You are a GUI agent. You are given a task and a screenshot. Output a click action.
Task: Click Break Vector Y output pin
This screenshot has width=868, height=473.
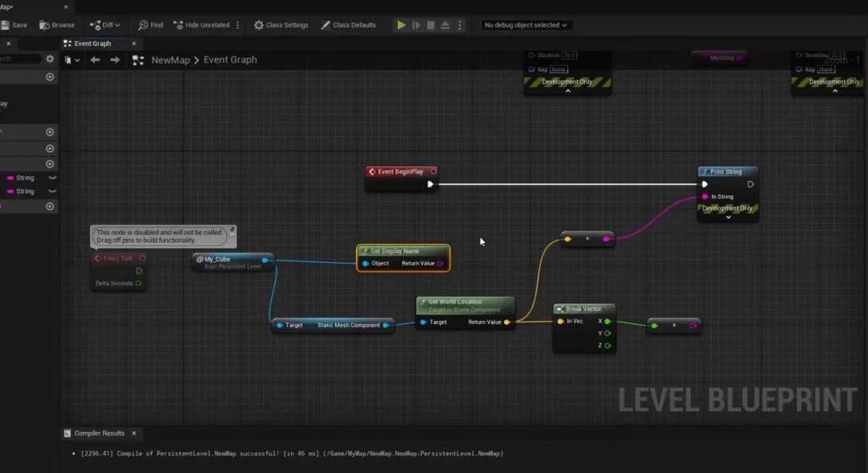click(x=608, y=333)
